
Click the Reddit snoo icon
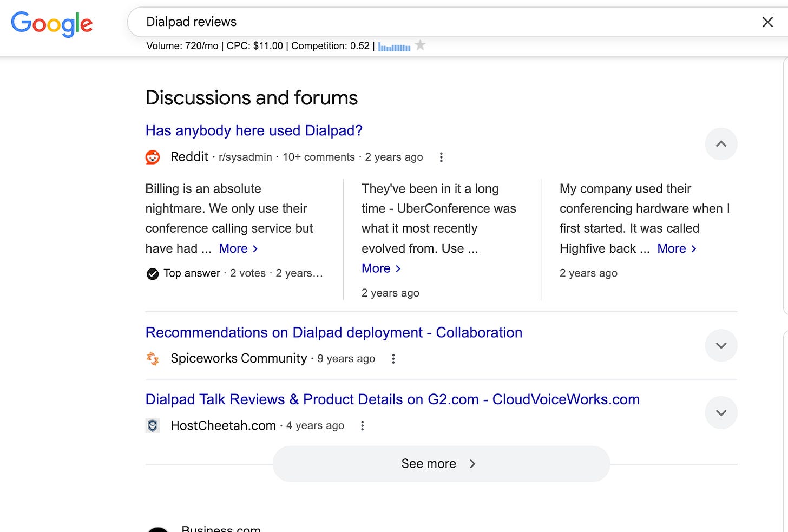153,157
